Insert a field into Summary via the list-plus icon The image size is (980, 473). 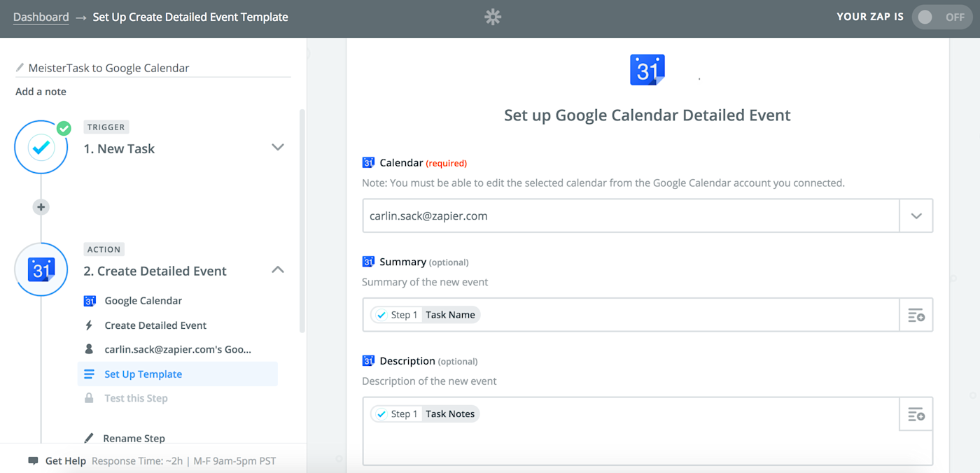click(916, 315)
